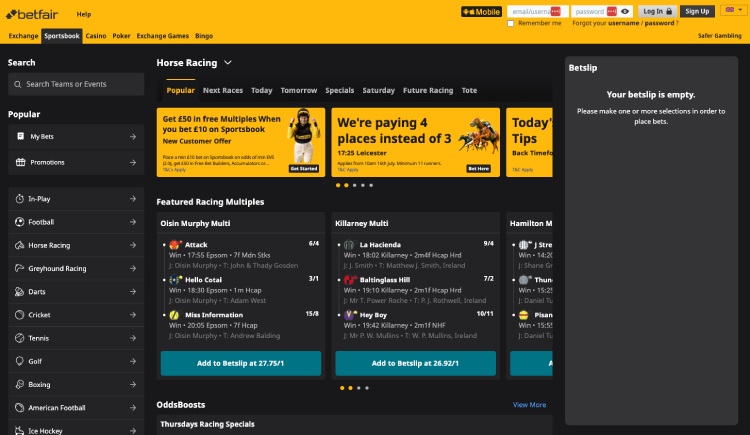Click Get Started on free Multiples banner
The width and height of the screenshot is (750, 435).
click(x=304, y=169)
